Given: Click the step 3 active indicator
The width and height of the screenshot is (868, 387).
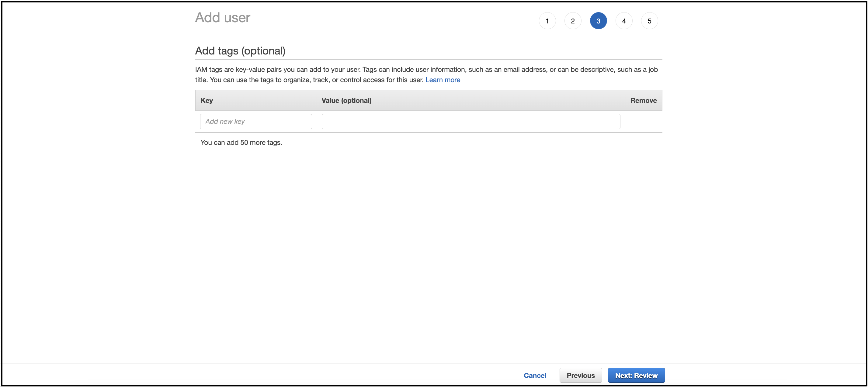Looking at the screenshot, I should 599,20.
